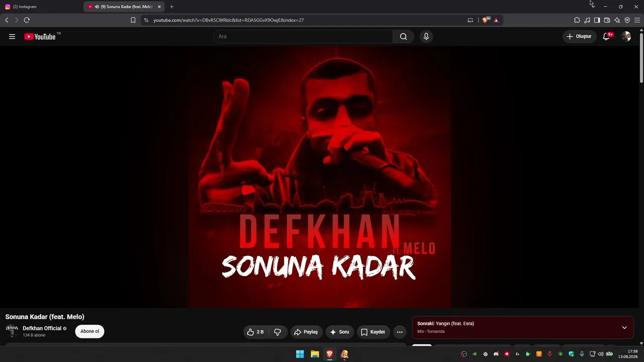
Task: Like the video with thumbs up
Action: click(256, 332)
